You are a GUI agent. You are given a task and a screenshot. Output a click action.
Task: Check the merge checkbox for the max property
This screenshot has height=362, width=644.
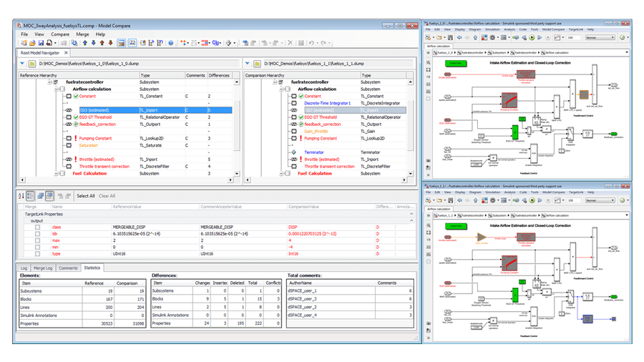click(37, 240)
